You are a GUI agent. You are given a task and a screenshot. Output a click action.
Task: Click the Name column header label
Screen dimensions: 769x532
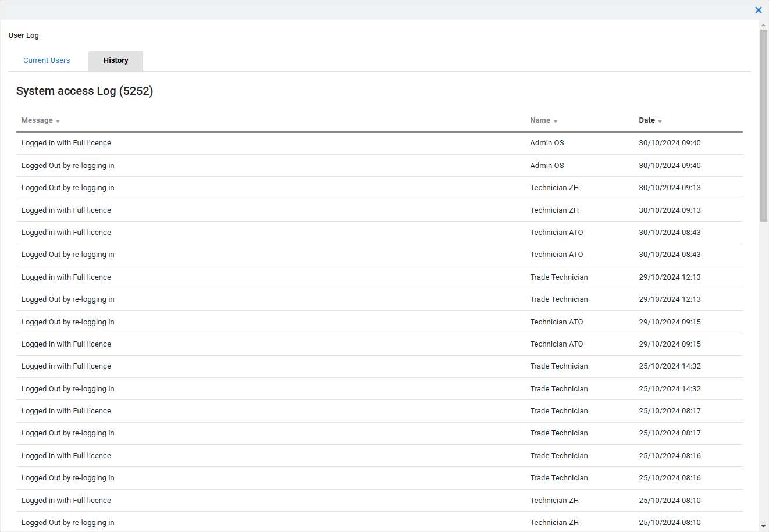pos(540,120)
